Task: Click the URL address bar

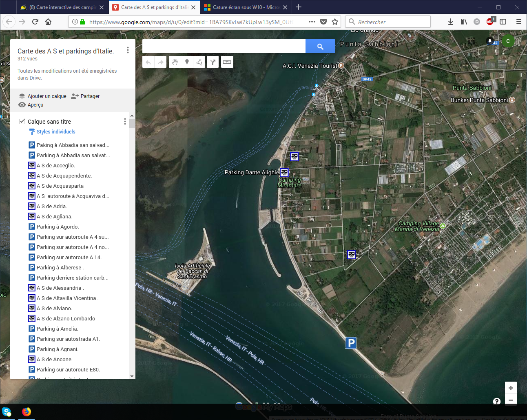Action: [190, 22]
